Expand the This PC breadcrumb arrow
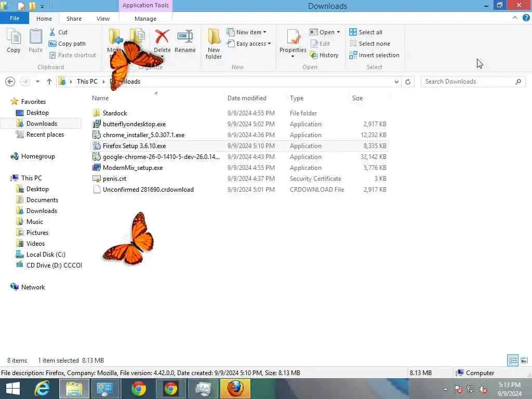The height and width of the screenshot is (399, 532). [103, 82]
